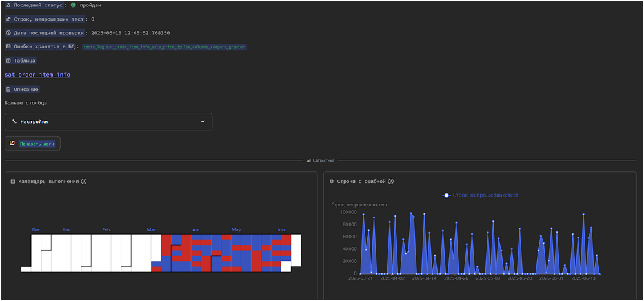This screenshot has height=301, width=644.
Task: Click the bug icon beside Строки с ошибкой
Action: pos(332,181)
